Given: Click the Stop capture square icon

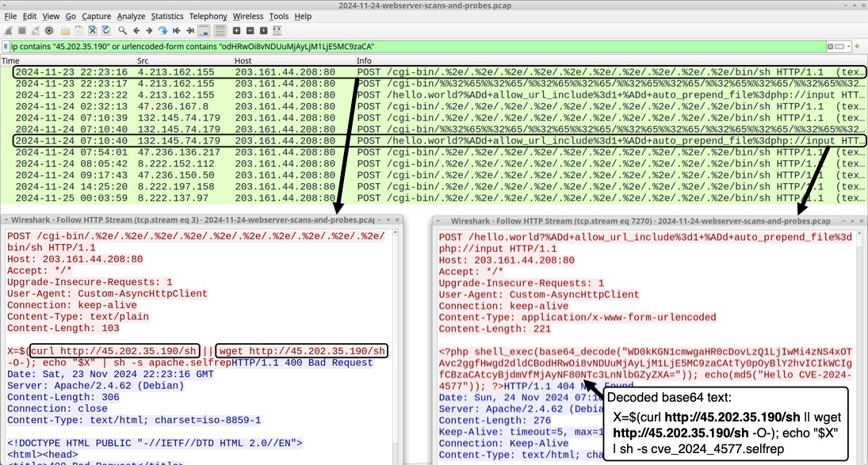Looking at the screenshot, I should [x=22, y=31].
